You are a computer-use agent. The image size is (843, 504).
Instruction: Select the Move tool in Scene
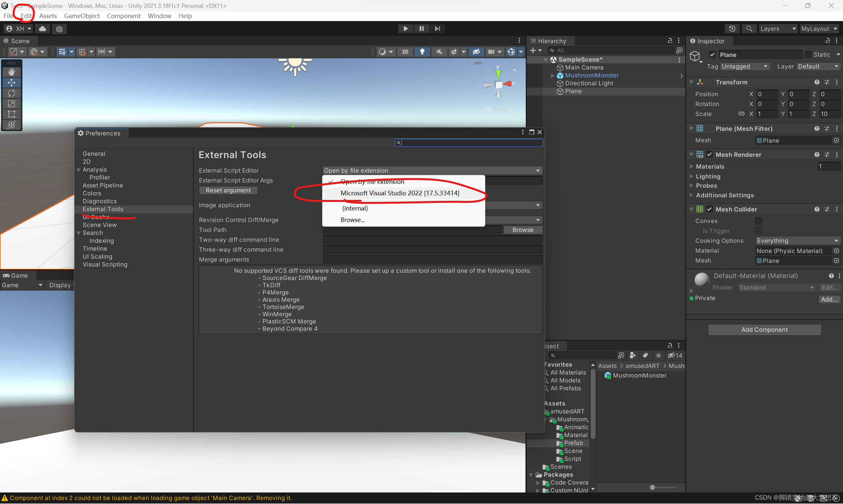[x=12, y=83]
